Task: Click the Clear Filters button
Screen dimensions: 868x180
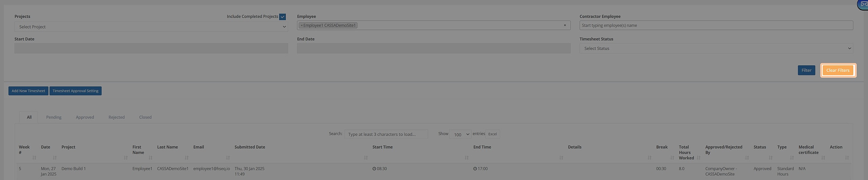Action: [837, 71]
